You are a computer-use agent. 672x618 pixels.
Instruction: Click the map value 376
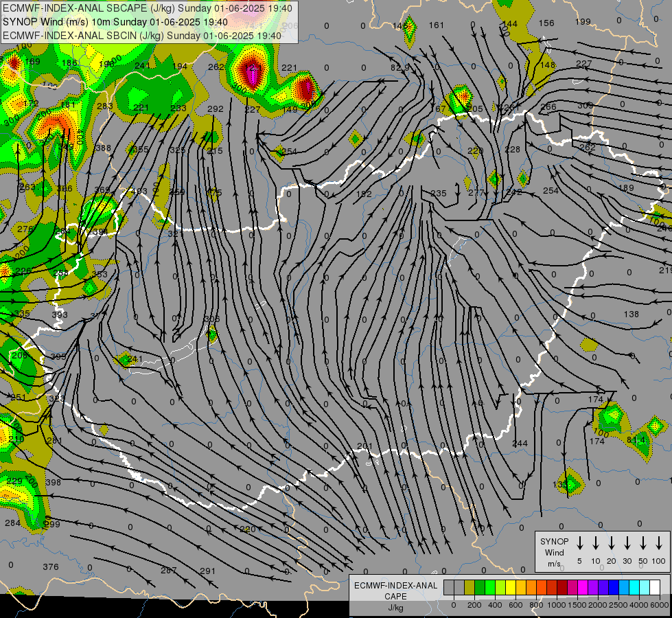point(51,567)
